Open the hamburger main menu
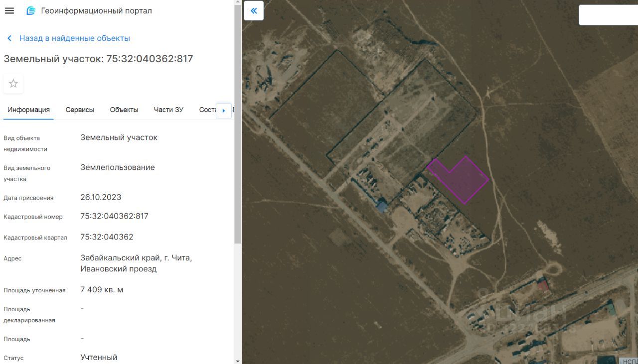The height and width of the screenshot is (364, 638). click(9, 11)
